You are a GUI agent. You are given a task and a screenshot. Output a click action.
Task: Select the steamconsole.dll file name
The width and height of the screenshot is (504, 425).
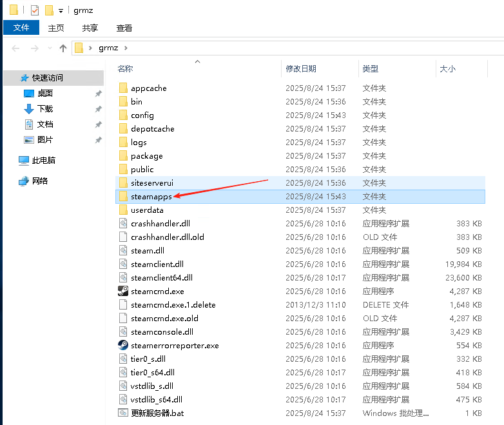pos(162,331)
